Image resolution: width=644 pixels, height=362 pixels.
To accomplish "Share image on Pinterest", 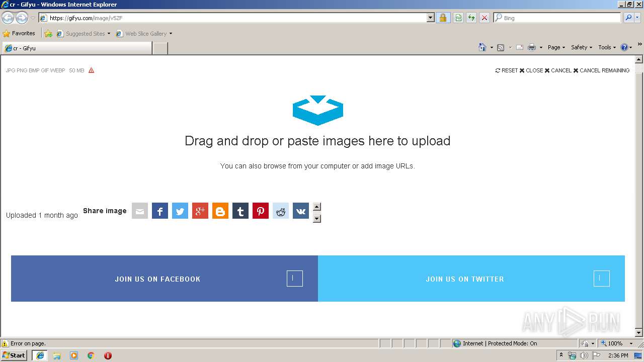I will [261, 211].
